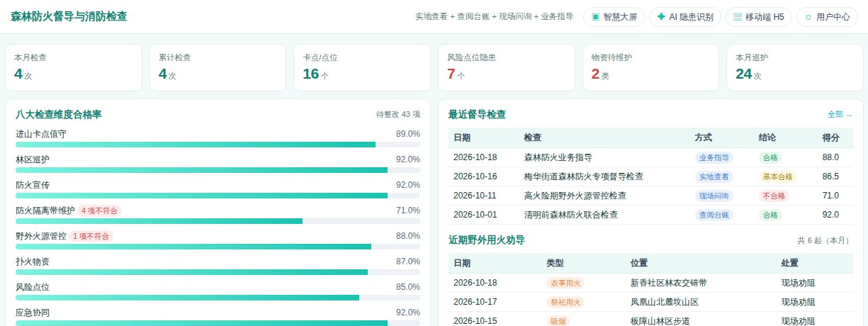868x326 pixels.
Task: Click the 1 项不符合 badge
Action: 91,236
